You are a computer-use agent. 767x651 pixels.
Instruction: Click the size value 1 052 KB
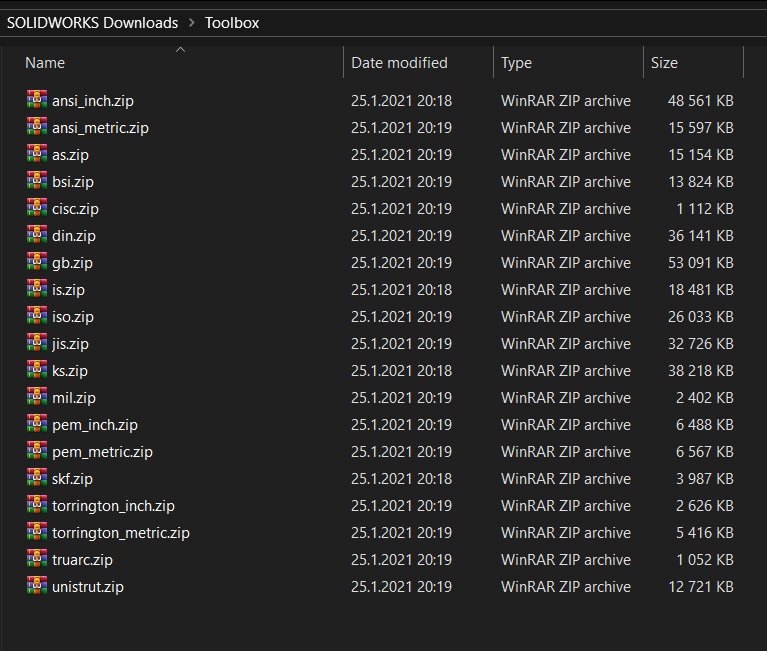tap(705, 560)
